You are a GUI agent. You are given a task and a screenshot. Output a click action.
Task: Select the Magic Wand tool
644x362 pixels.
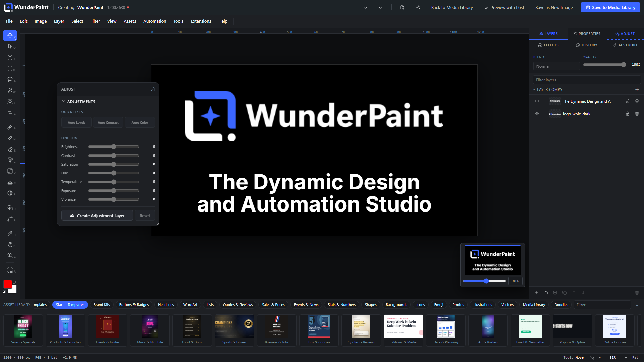(10, 90)
